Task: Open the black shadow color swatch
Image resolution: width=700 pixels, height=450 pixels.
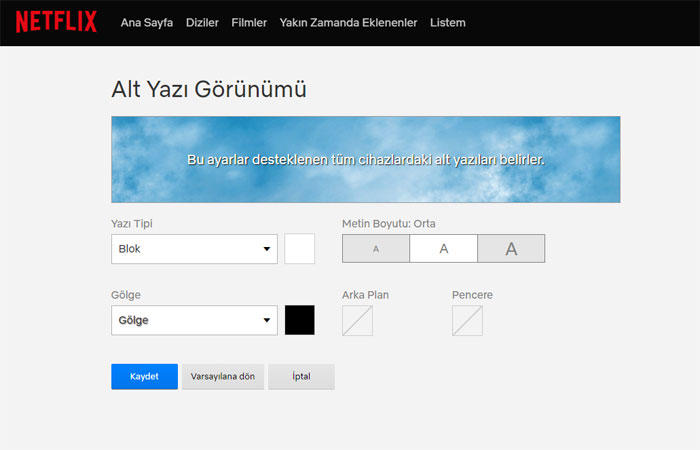Action: 300,320
